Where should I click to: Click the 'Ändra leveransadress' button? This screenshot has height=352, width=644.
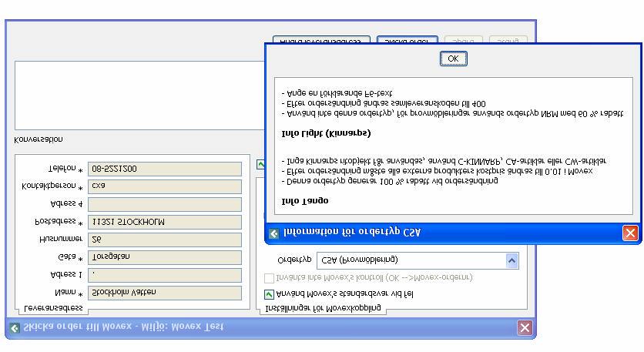[321, 40]
